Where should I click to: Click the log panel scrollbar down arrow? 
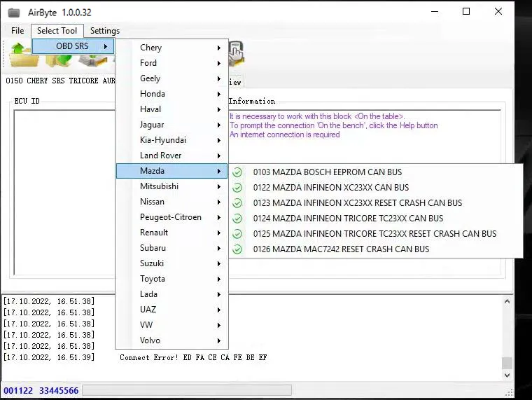(507, 376)
